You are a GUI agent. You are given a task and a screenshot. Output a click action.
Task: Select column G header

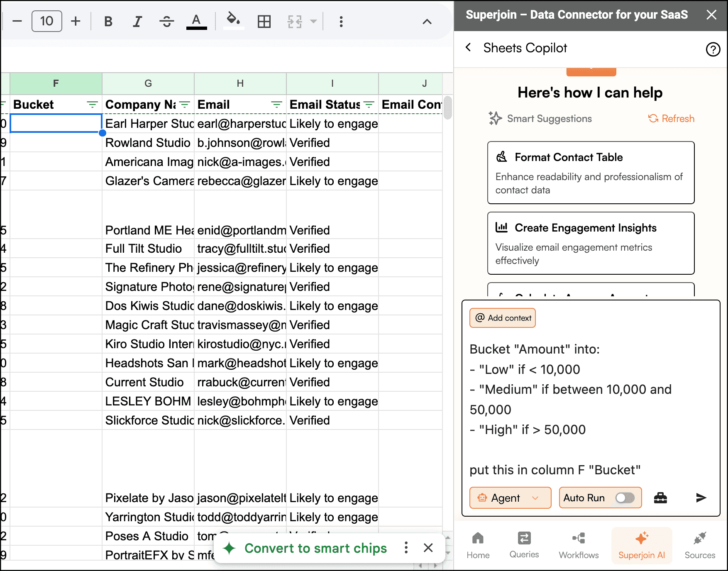click(148, 83)
